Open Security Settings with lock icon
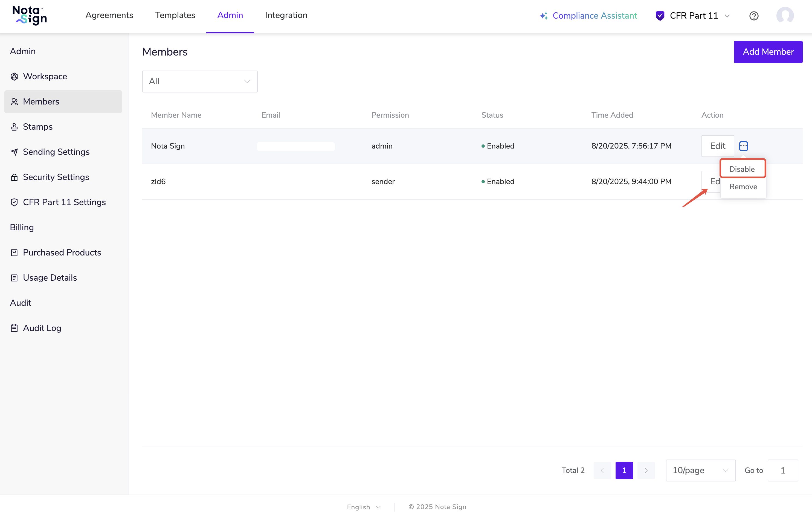Image resolution: width=812 pixels, height=517 pixels. [x=56, y=177]
